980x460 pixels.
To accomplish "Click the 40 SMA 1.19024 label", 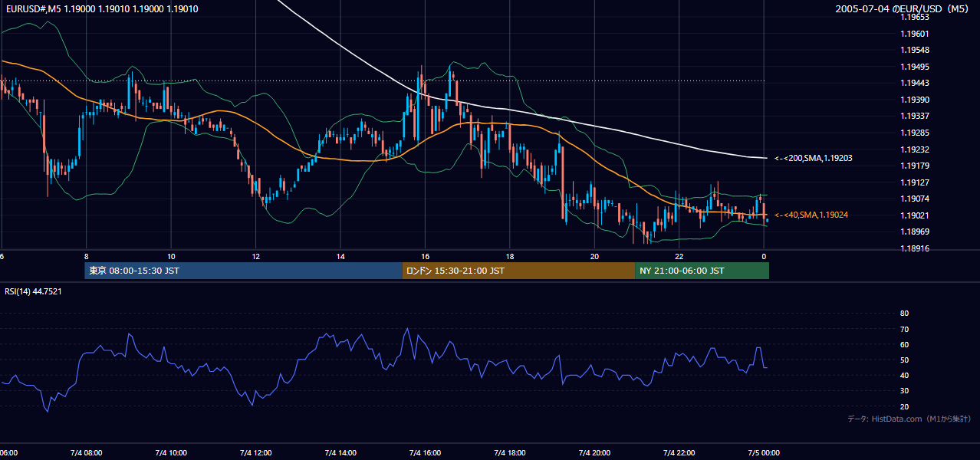I will [811, 215].
